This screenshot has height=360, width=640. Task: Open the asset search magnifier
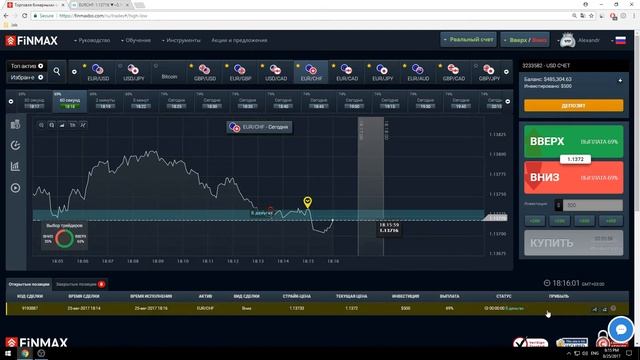[x=57, y=71]
